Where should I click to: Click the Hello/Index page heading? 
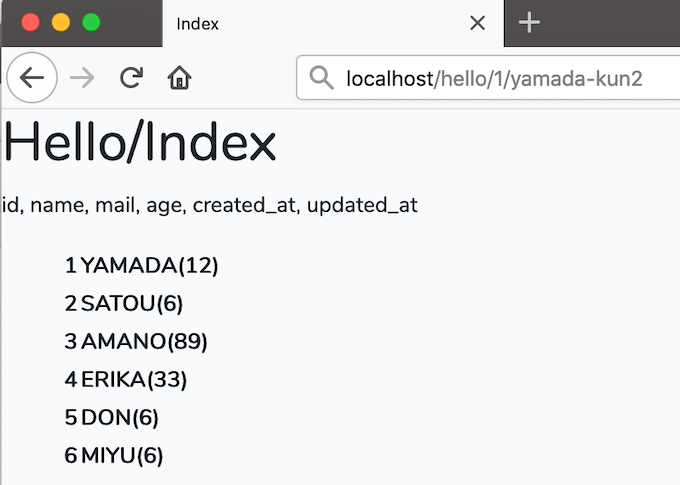[140, 141]
